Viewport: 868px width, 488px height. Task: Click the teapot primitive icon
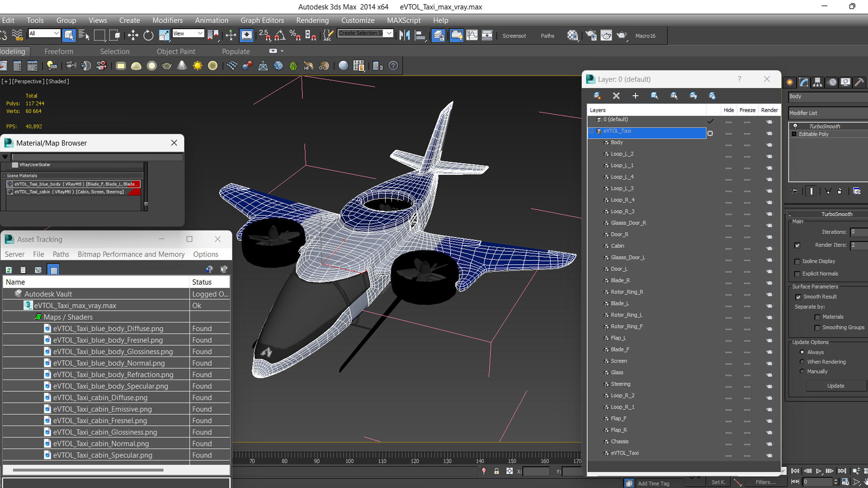(x=167, y=66)
